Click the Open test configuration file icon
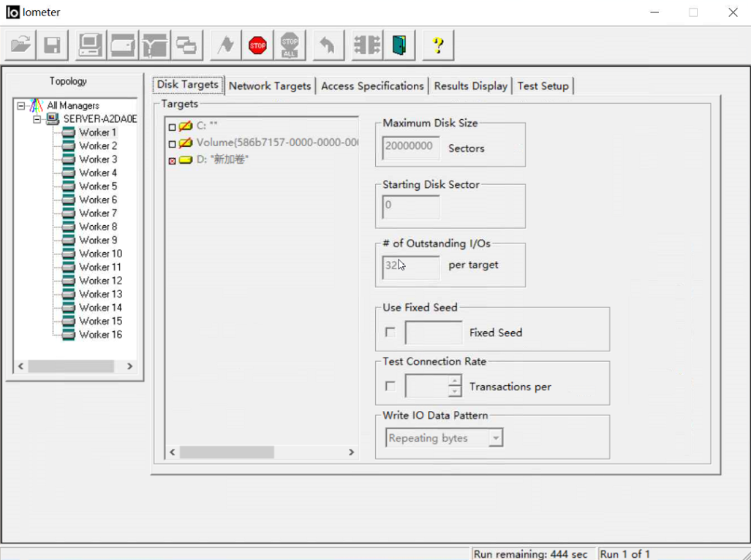Image resolution: width=751 pixels, height=560 pixels. (21, 45)
